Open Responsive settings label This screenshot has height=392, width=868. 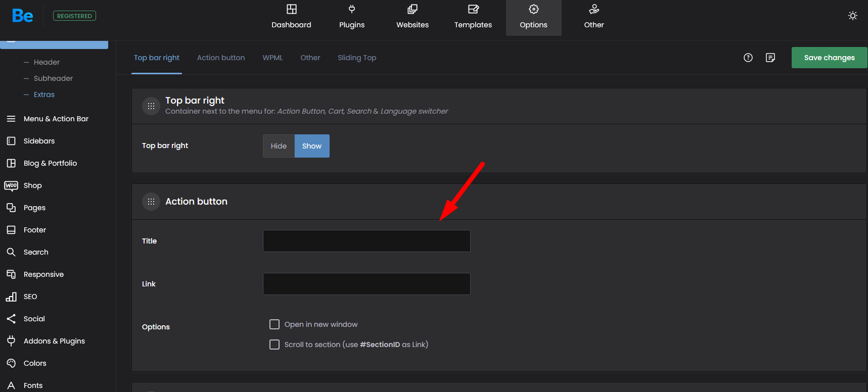coord(43,274)
